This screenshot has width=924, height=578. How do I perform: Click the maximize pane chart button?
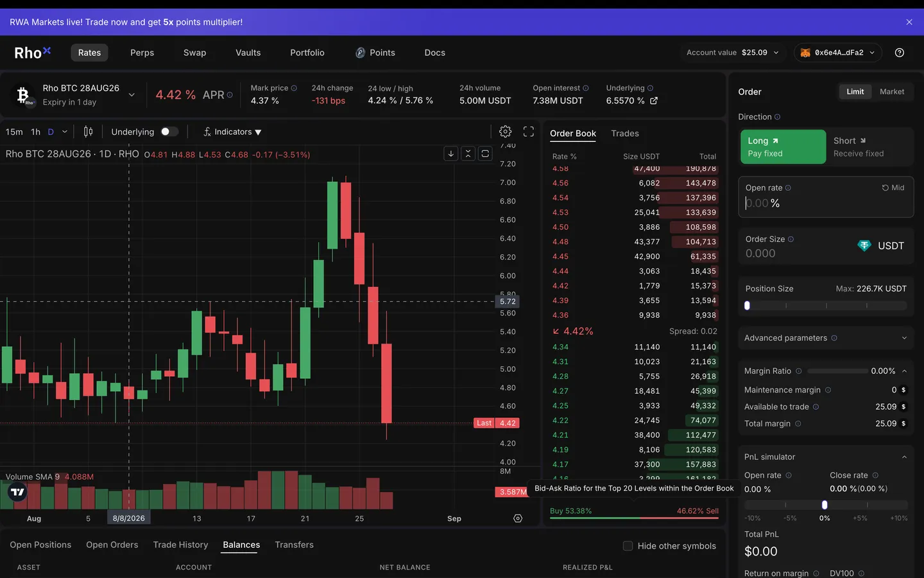[485, 153]
